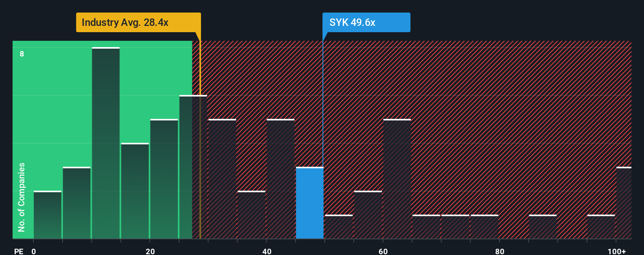Click the short bar between PE 95 and 100
644x255 pixels.
pyautogui.click(x=601, y=227)
